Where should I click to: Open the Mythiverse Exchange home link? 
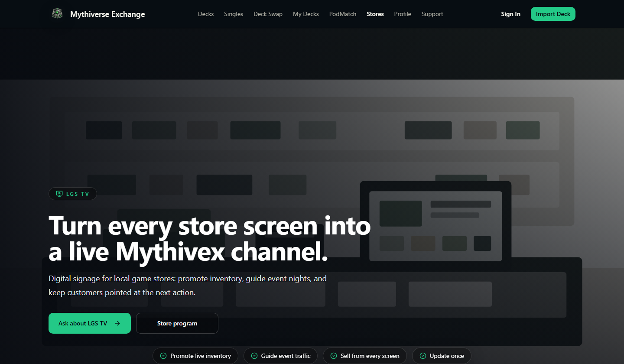click(98, 14)
